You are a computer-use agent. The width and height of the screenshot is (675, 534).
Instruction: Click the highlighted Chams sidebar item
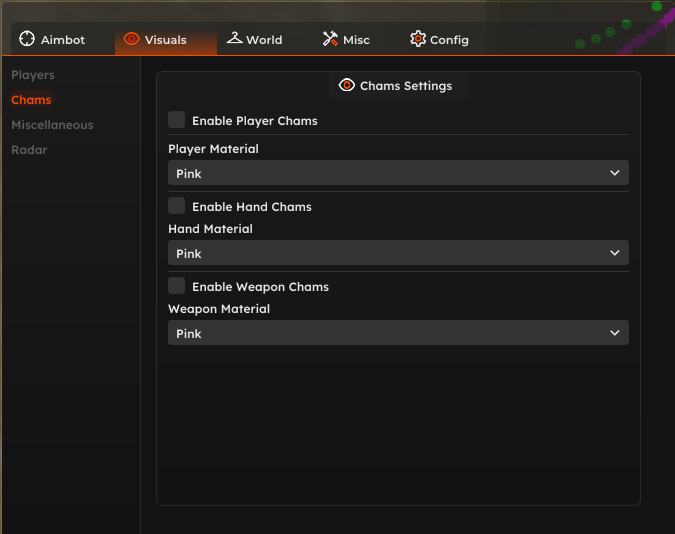(x=31, y=100)
